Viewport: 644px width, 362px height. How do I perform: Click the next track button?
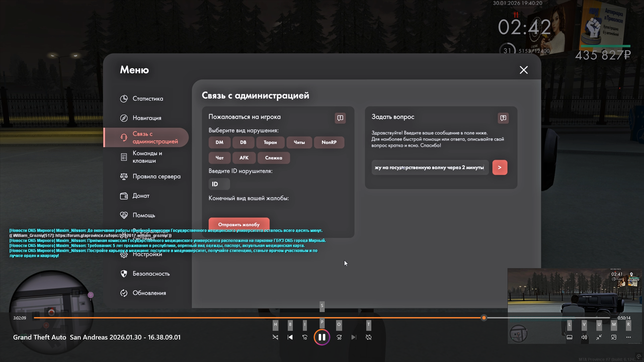[354, 337]
